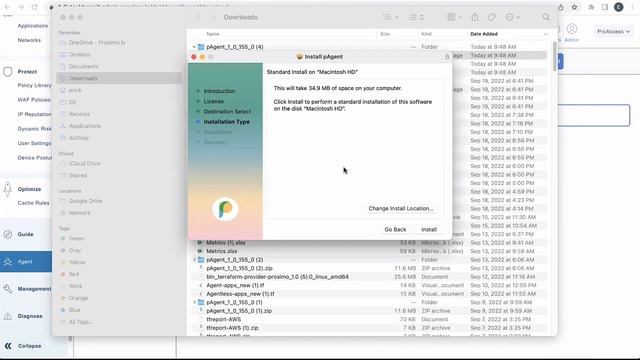The height and width of the screenshot is (360, 640).
Task: Click the lock icon in installer title bar
Action: click(x=447, y=57)
